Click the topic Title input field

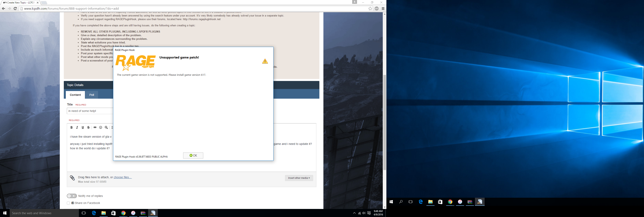point(90,111)
